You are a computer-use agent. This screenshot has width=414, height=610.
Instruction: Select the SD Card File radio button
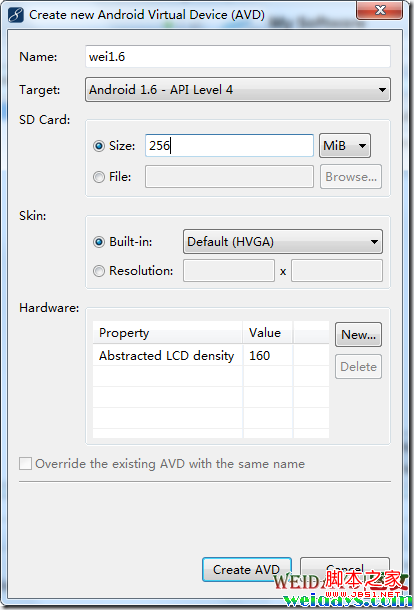point(99,177)
